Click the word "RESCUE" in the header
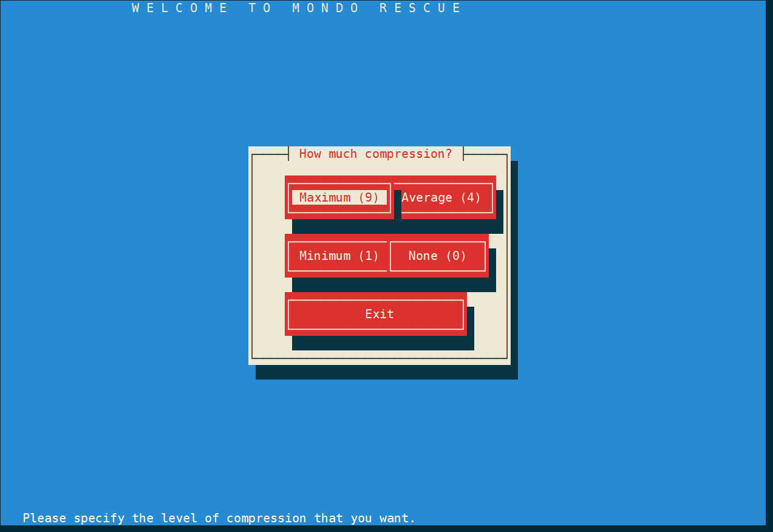This screenshot has height=532, width=773. pyautogui.click(x=421, y=8)
